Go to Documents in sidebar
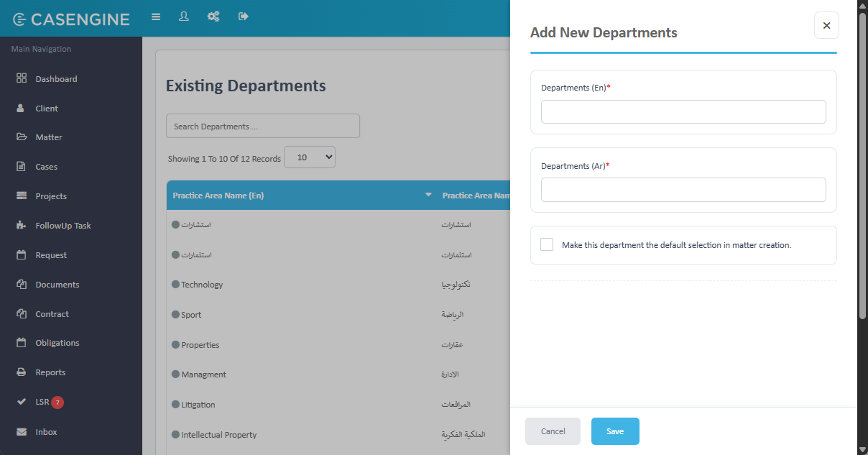The image size is (868, 455). point(57,285)
